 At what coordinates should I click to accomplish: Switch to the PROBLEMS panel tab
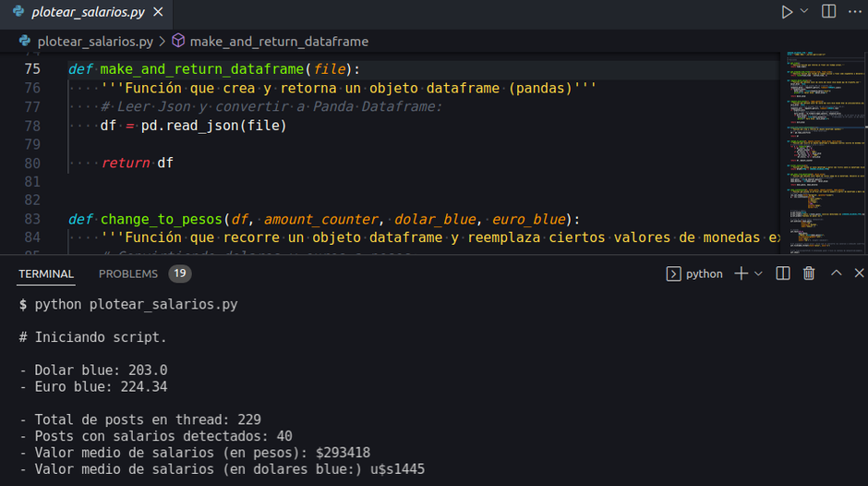(x=127, y=273)
